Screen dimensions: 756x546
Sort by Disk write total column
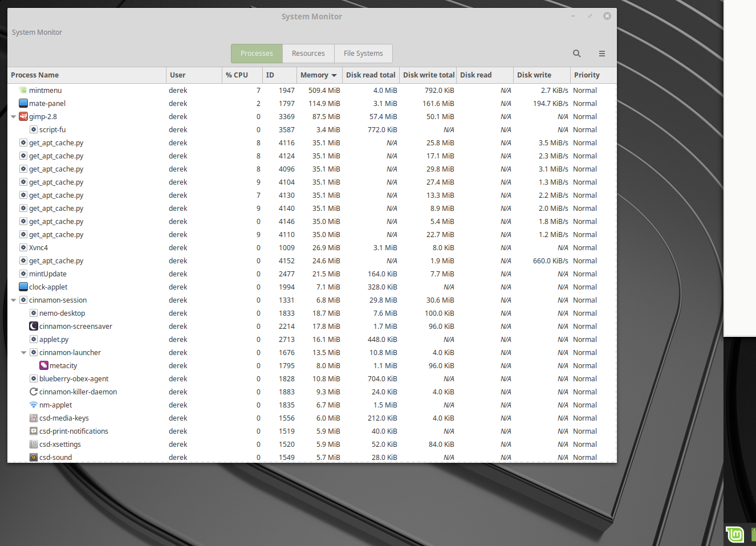(x=428, y=75)
